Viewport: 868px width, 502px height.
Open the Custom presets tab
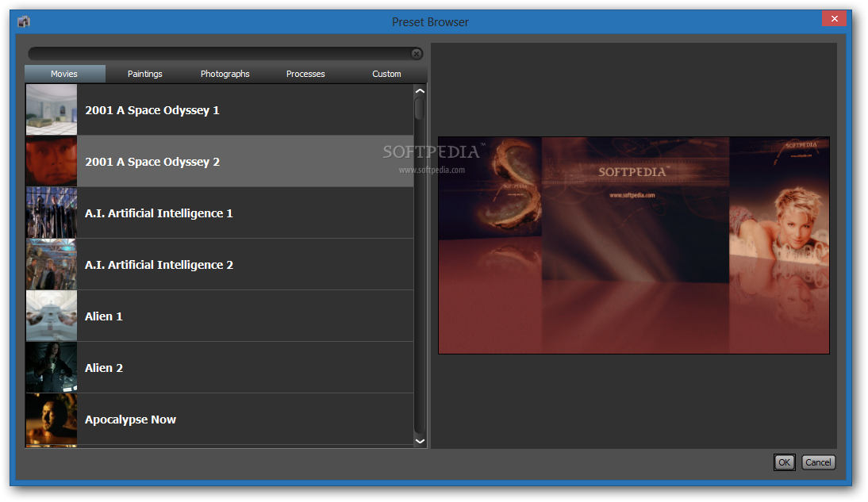386,74
